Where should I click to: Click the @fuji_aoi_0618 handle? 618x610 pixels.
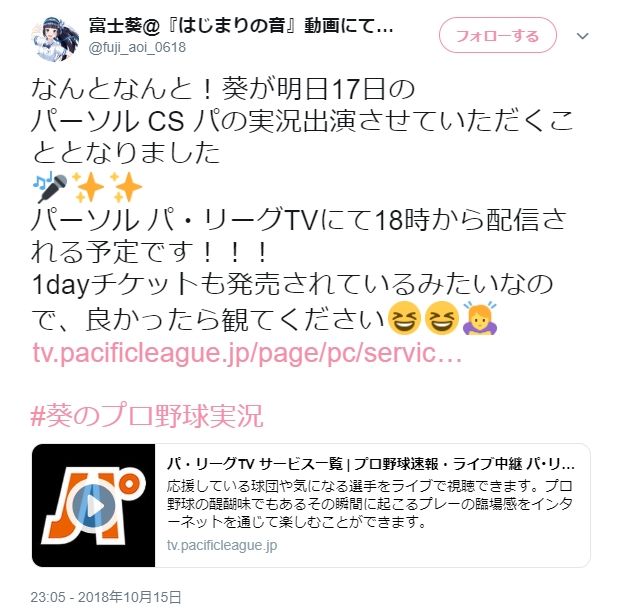(x=137, y=48)
